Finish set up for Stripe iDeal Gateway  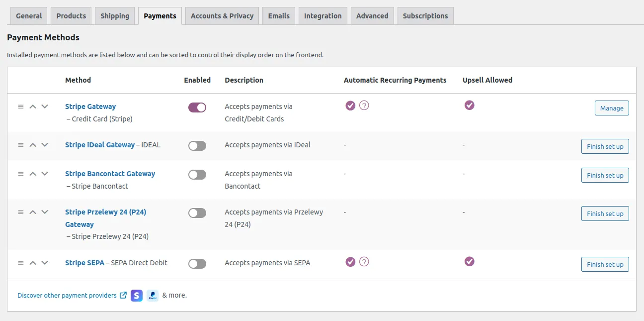605,146
